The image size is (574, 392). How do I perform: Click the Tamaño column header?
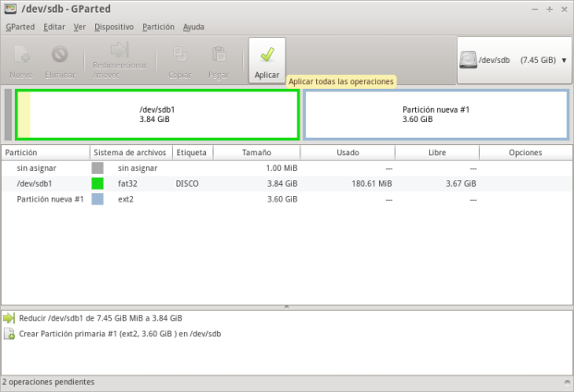click(x=256, y=153)
